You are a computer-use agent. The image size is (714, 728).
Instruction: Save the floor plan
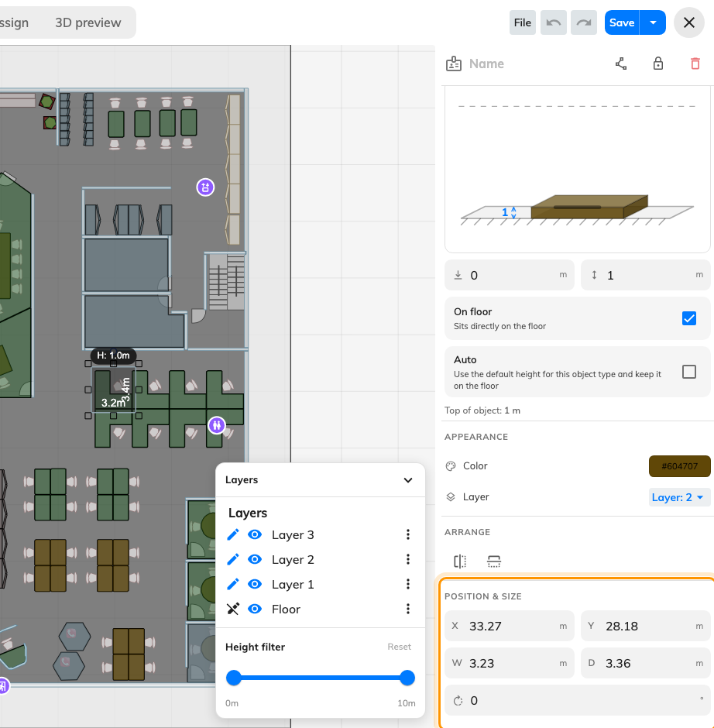[622, 22]
